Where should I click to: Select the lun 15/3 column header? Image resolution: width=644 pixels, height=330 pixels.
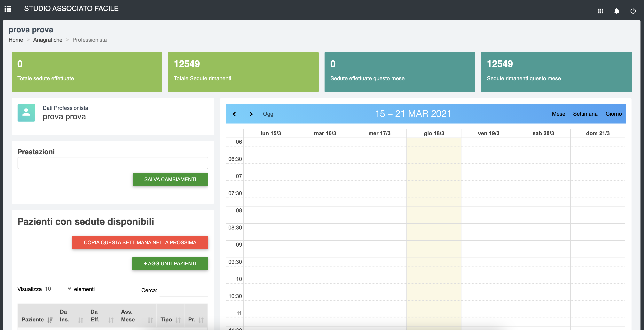pos(271,133)
